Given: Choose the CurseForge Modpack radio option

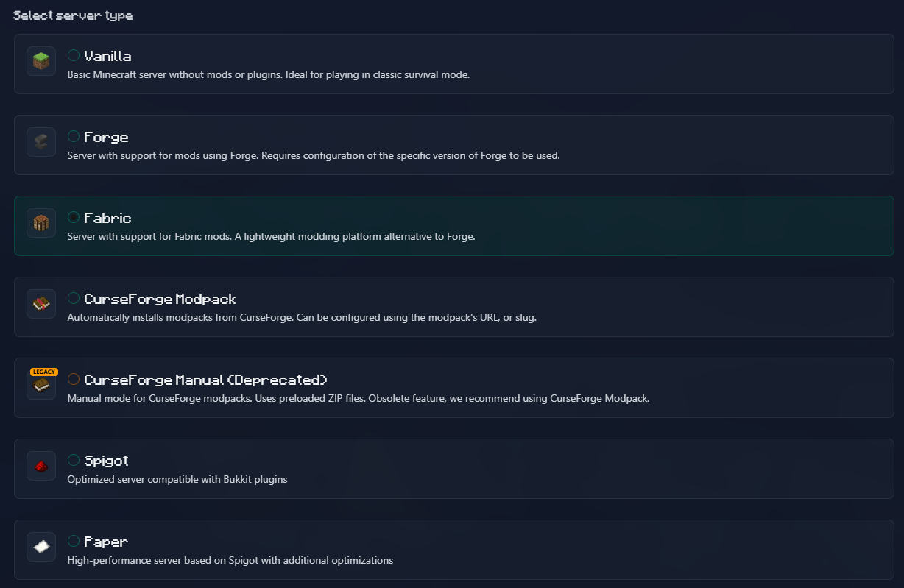Looking at the screenshot, I should pyautogui.click(x=74, y=298).
